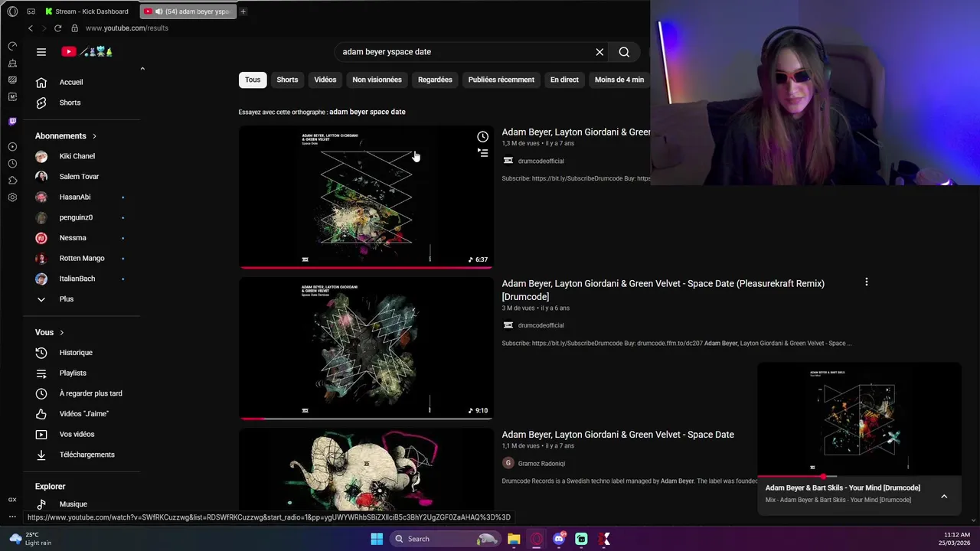Screen dimensions: 980x551
Task: Click Gramoz Radoniqi channel avatar
Action: (x=508, y=463)
